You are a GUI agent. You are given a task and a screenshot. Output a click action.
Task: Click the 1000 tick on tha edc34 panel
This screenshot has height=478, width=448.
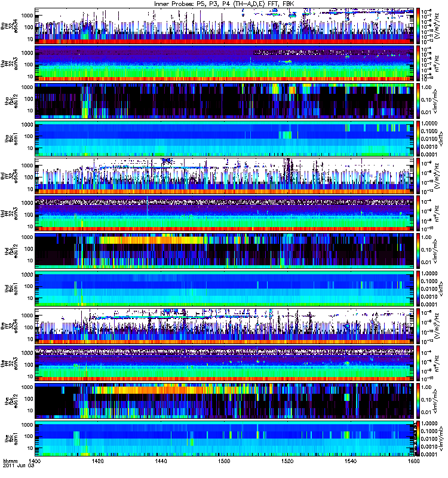tap(27, 16)
